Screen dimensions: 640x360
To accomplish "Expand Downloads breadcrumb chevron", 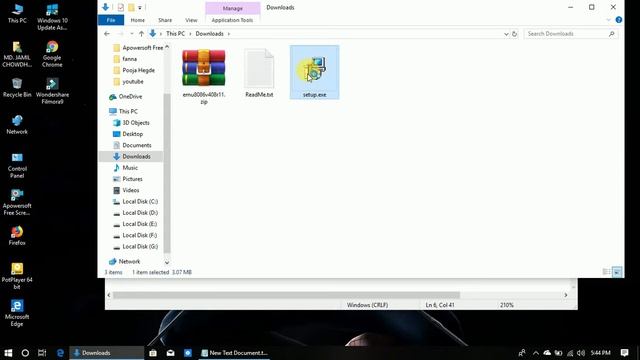I will pyautogui.click(x=229, y=34).
